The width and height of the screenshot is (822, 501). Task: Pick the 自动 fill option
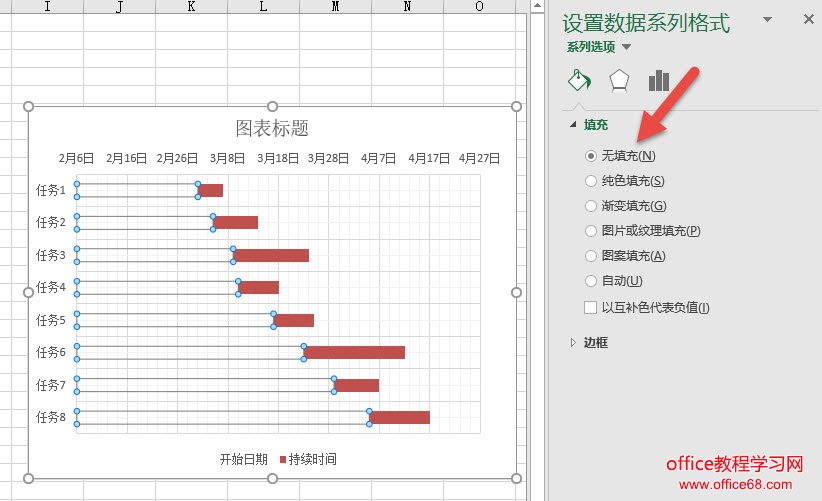591,281
